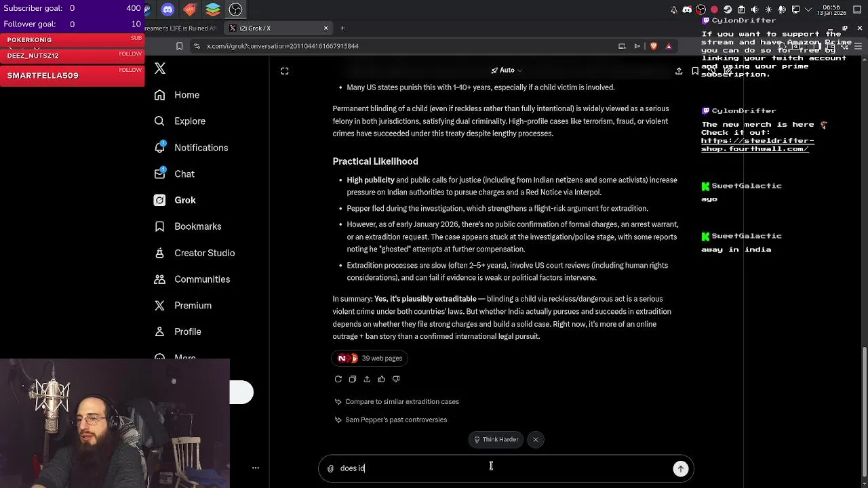Screen dimensions: 868x488
Task: Click the 'Practical Likelihood' heading
Action: click(x=375, y=161)
